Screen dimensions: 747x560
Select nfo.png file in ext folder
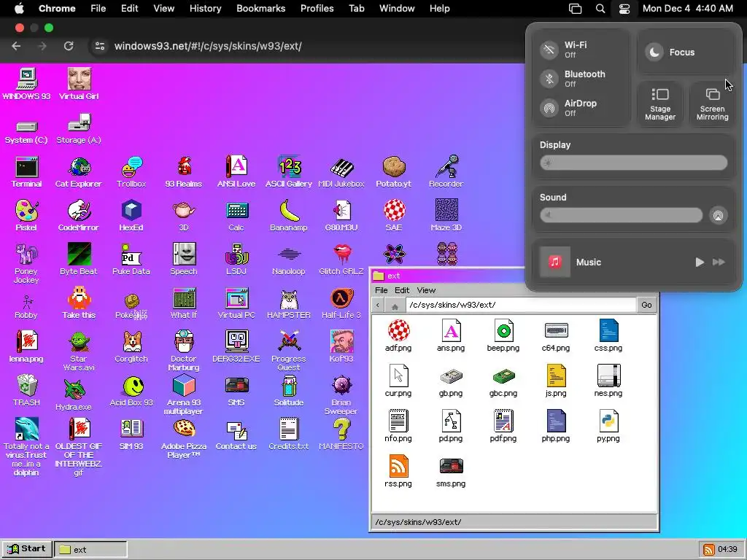click(x=398, y=427)
